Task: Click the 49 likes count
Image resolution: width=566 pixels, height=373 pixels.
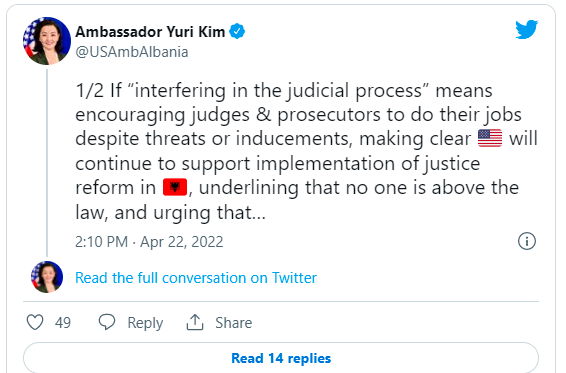Action: [x=63, y=322]
